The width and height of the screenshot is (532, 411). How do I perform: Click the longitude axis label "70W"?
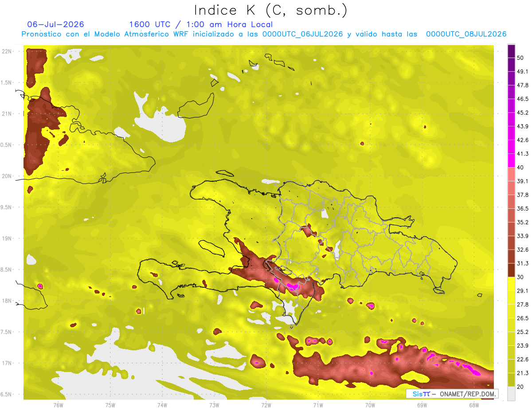[370, 405]
